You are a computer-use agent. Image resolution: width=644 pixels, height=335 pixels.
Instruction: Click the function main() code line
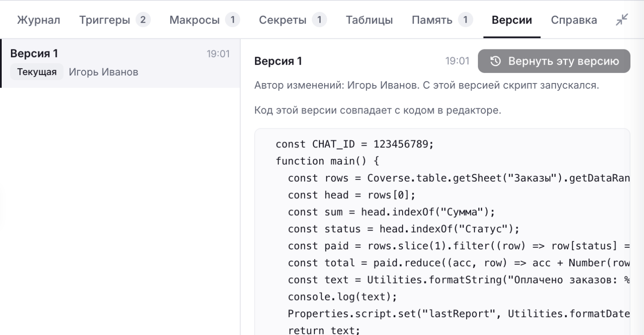(x=327, y=161)
